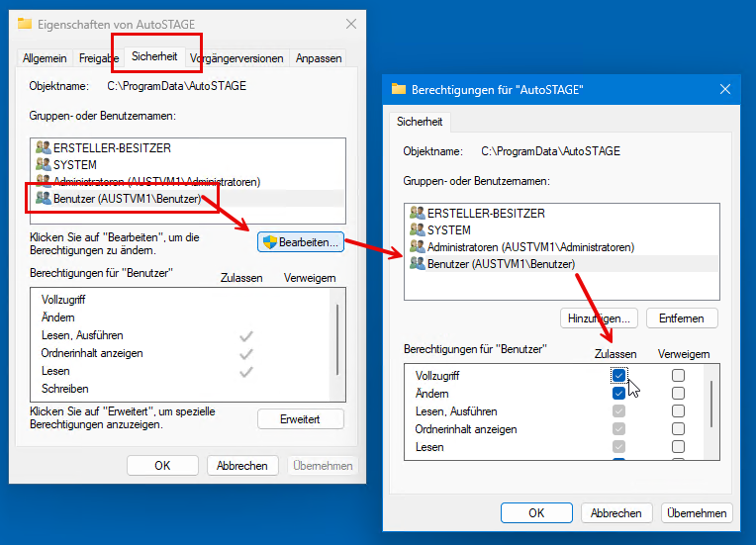Click the ERSTELLER-BESITZER group icon in the Berechtigungen dialog
Screen dimensions: 756x545
417,213
